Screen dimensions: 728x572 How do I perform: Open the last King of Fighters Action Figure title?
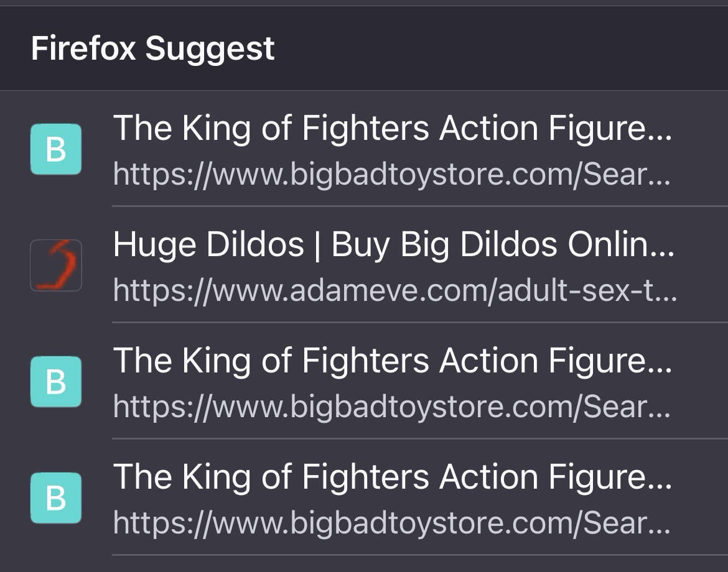click(x=392, y=477)
